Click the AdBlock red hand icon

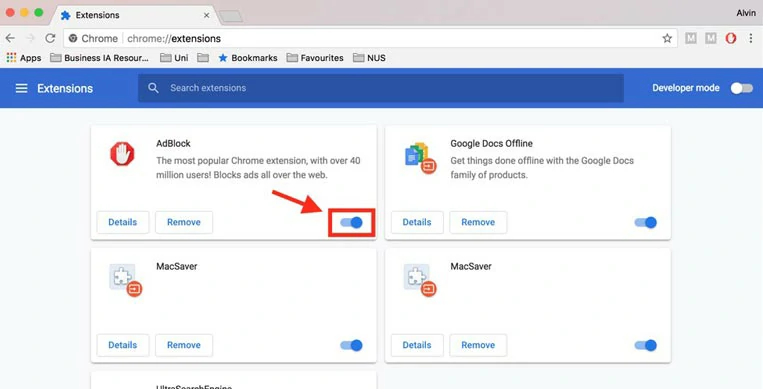(x=122, y=154)
